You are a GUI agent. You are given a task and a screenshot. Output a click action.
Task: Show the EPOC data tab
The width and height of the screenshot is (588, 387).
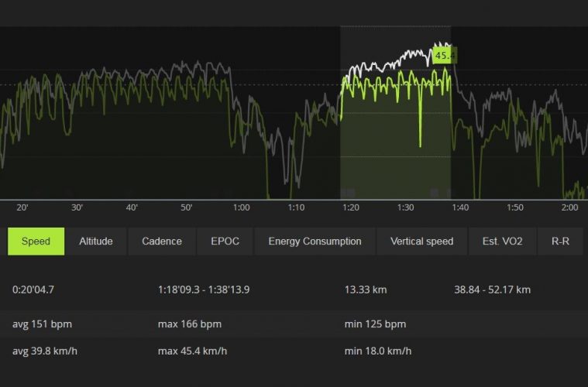point(225,241)
